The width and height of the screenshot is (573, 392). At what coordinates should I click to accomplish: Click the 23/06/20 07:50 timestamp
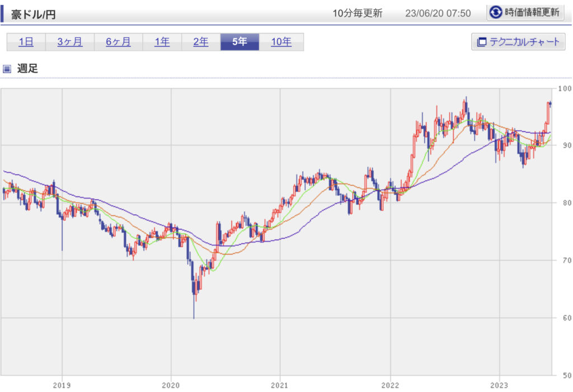(438, 13)
